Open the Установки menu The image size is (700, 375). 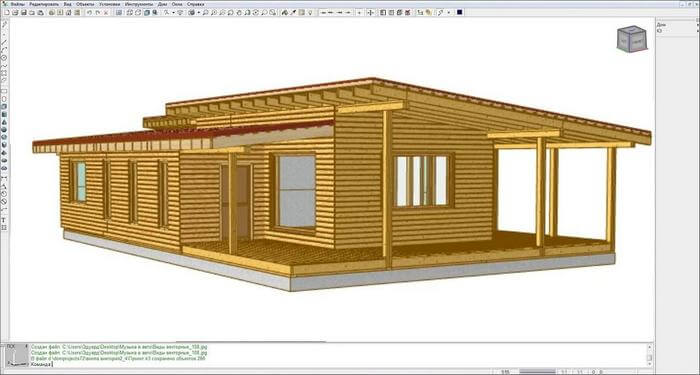pyautogui.click(x=109, y=4)
